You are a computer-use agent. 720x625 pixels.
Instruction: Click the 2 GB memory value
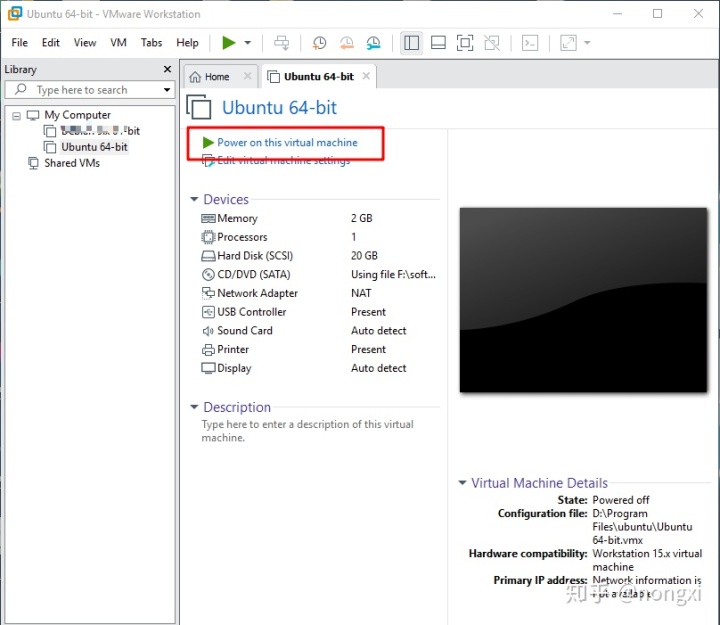(361, 218)
